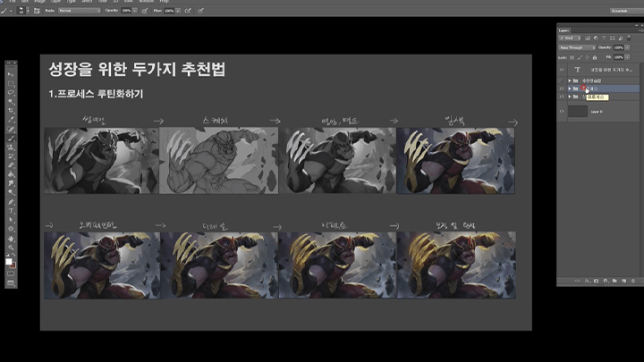Select the Healing Brush tool
This screenshot has height=362, width=644.
click(11, 129)
